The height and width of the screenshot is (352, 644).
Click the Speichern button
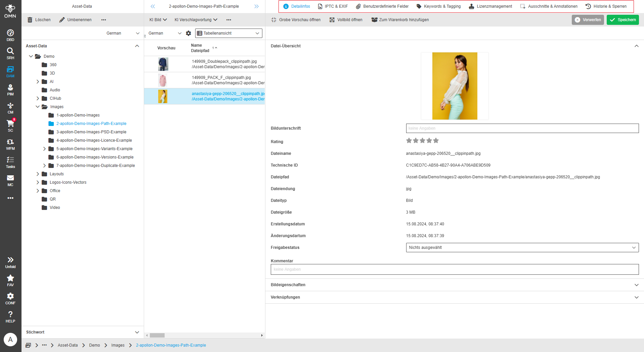[x=622, y=20]
